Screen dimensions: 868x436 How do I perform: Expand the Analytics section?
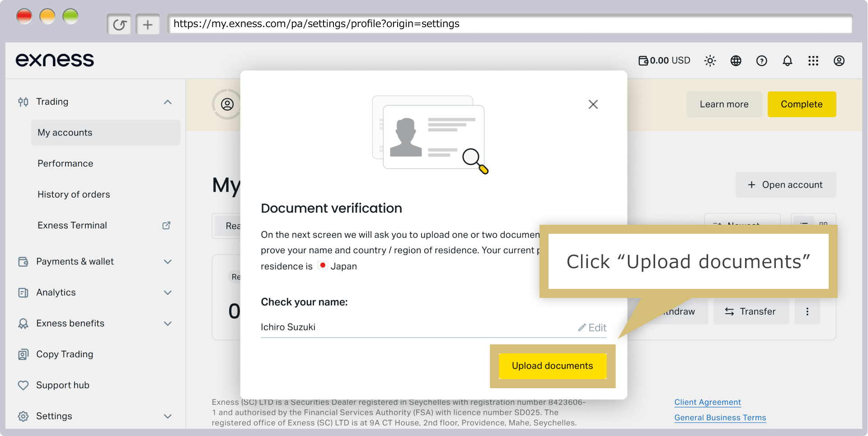pyautogui.click(x=168, y=292)
